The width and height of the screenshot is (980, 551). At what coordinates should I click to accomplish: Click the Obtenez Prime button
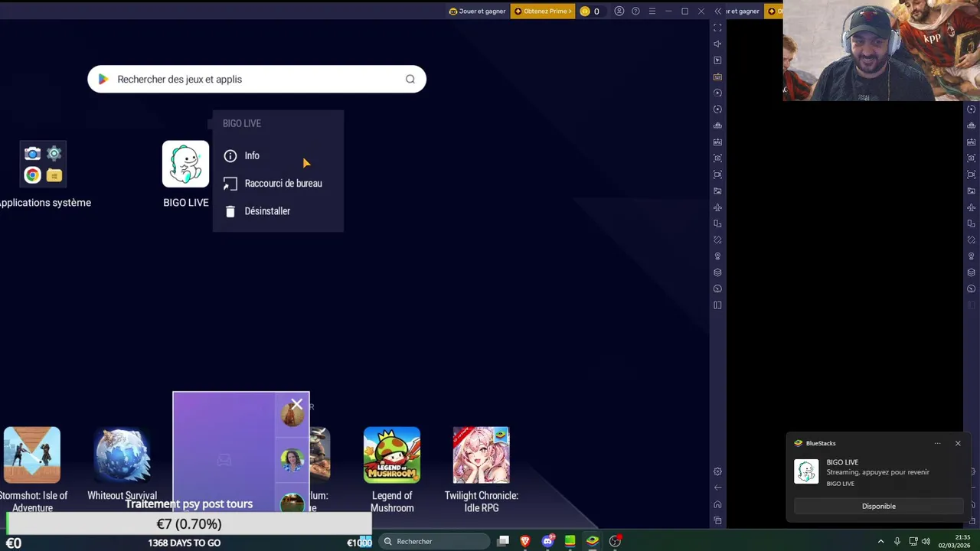click(543, 11)
